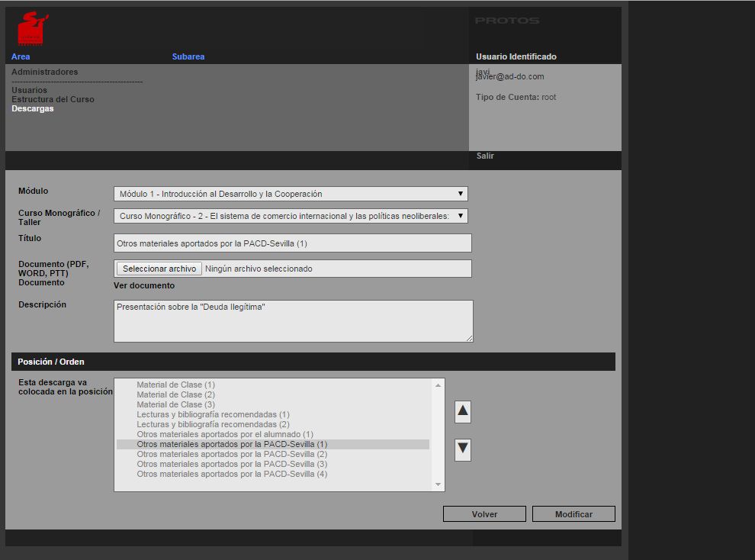Open the Ver documento link
This screenshot has width=755, height=560.
tap(144, 285)
